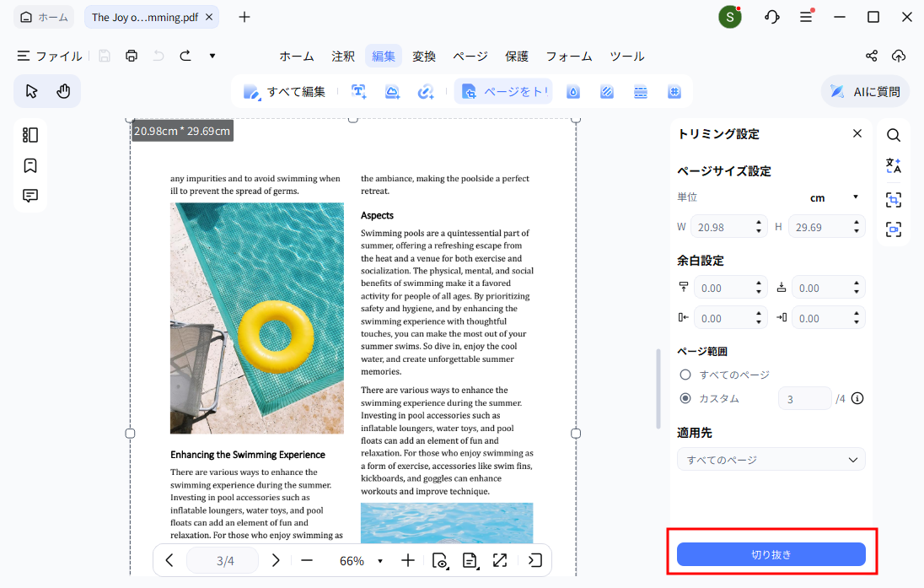Screen dimensions: 924x588
Task: Select the hand pan tool
Action: click(63, 91)
